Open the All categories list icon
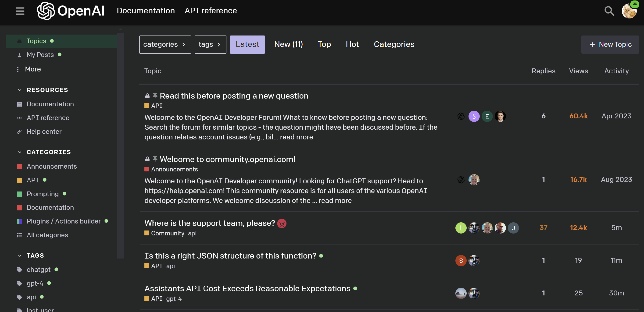 [x=19, y=235]
